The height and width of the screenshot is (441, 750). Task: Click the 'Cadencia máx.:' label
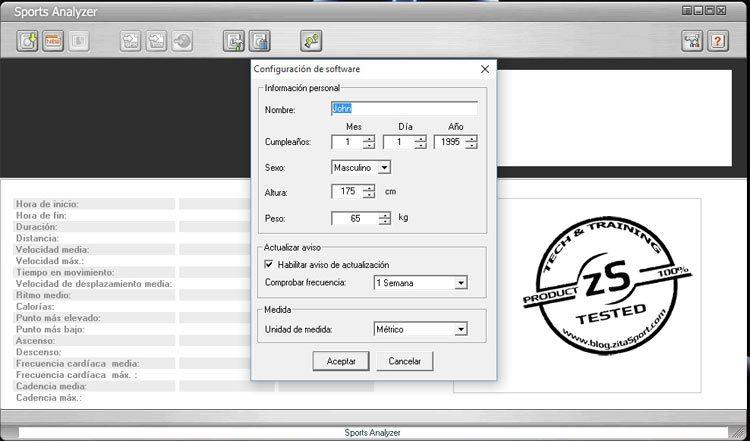point(49,398)
